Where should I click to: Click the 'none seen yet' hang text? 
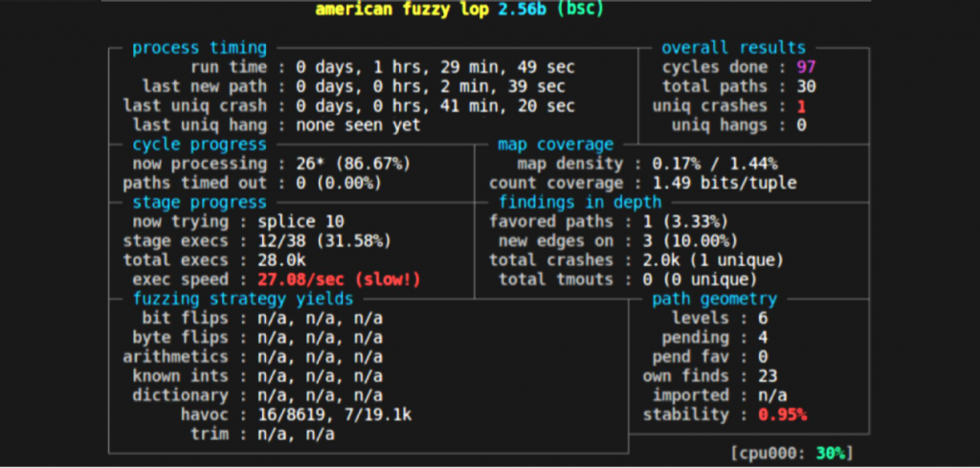358,125
